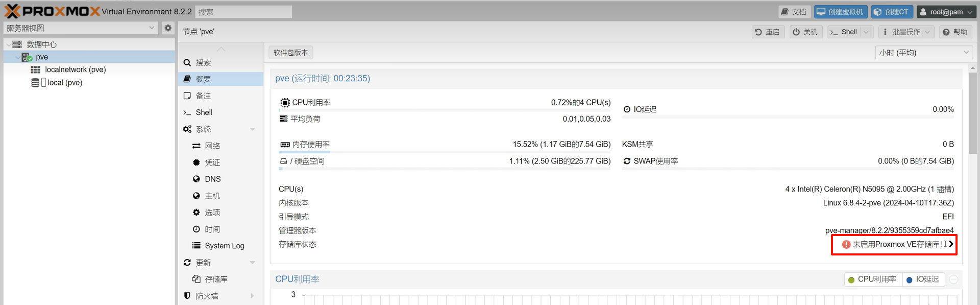
Task: Open node Shell from the top toolbar
Action: 844,32
